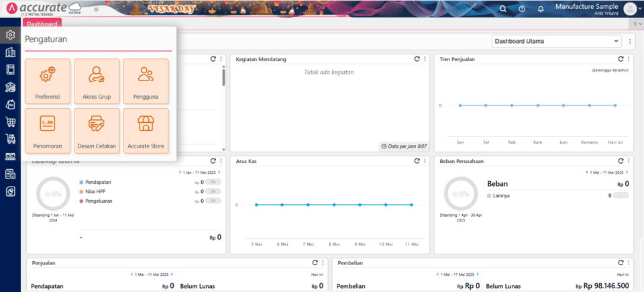
Task: Open the help question mark icon
Action: click(522, 9)
